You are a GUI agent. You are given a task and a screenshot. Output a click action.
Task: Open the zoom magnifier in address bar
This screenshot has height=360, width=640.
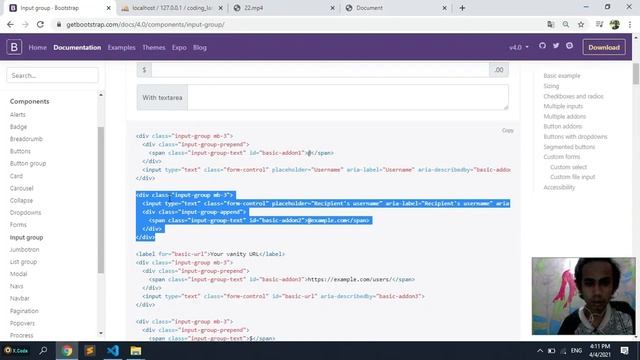tap(566, 24)
